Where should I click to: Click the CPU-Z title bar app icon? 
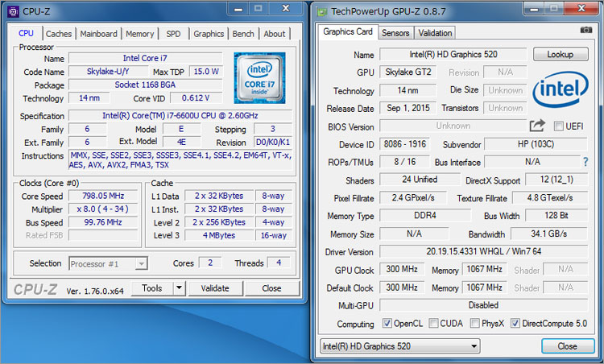[x=14, y=11]
